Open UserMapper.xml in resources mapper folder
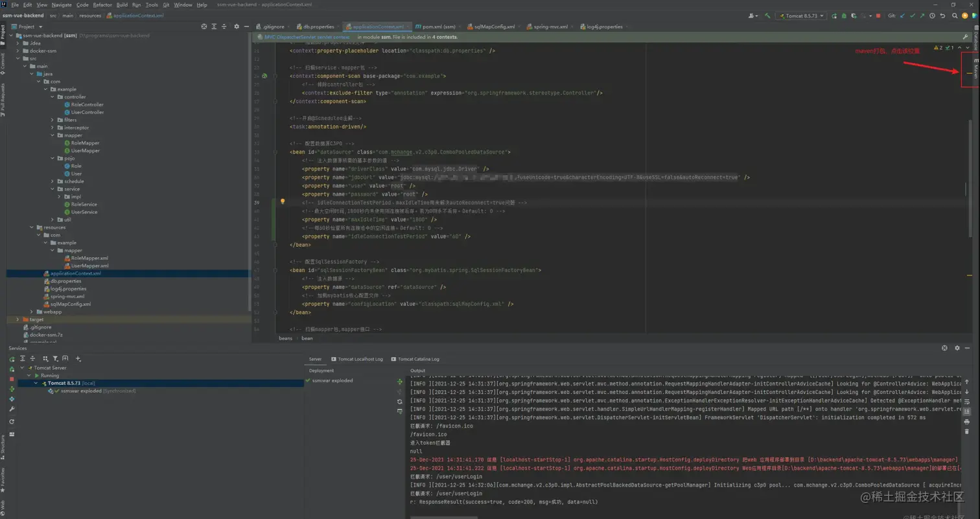 89,266
